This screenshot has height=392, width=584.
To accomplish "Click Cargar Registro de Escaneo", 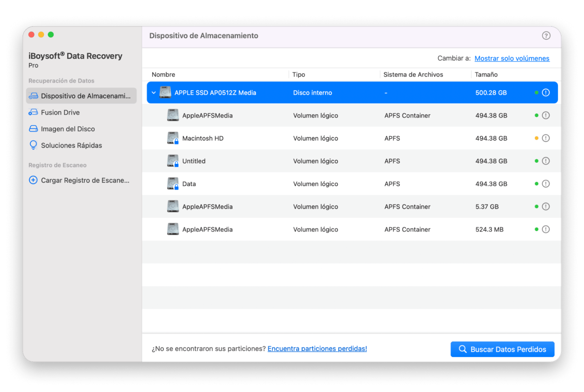I will [85, 180].
